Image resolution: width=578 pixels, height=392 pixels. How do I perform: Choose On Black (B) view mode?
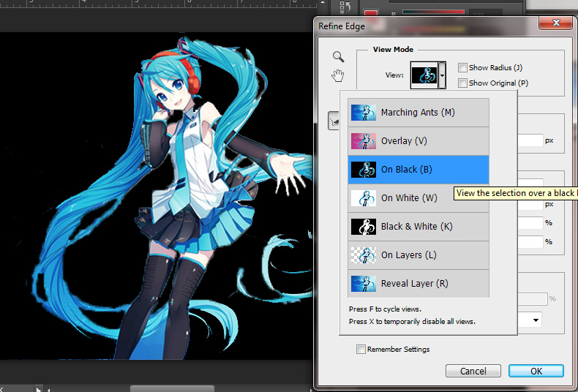pos(419,170)
